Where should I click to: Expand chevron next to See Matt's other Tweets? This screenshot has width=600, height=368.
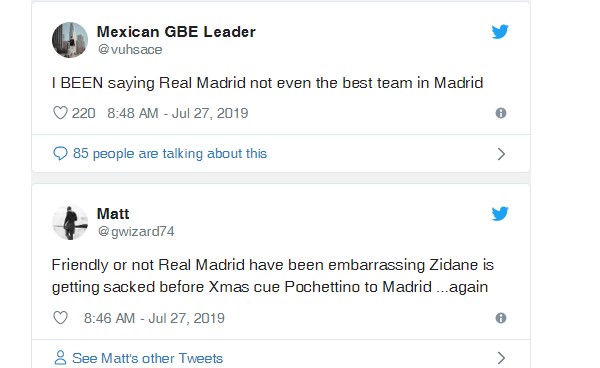point(501,358)
